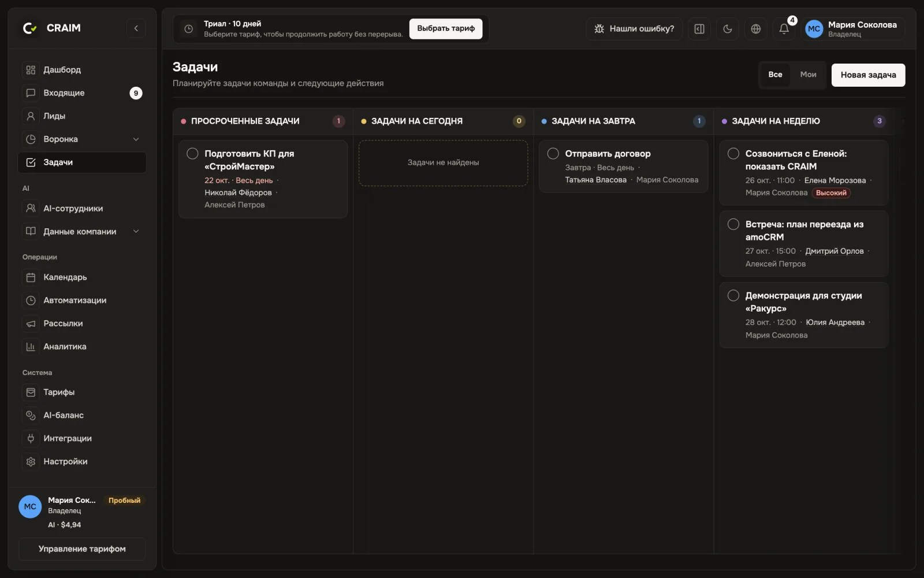924x578 pixels.
Task: Open language selection via the globe icon
Action: point(755,29)
